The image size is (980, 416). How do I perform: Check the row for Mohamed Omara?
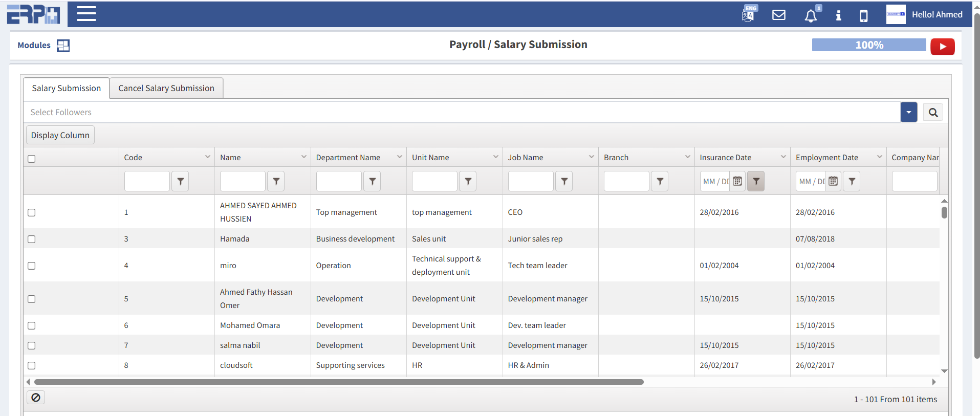[x=32, y=325]
